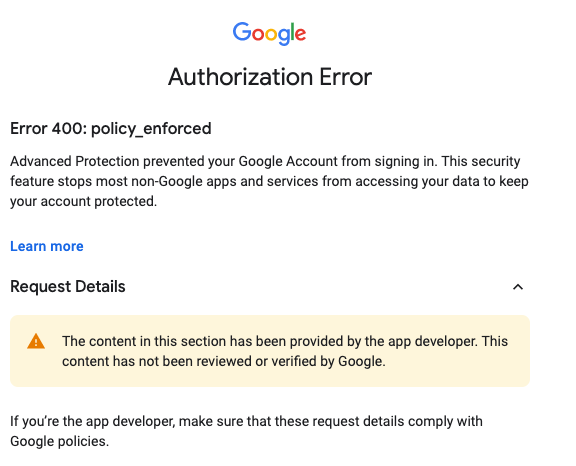Click the "Google policies." text at bottom
The image size is (576, 466).
coord(60,441)
